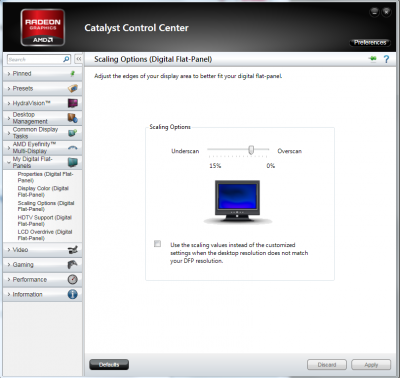Viewport: 400px width, 378px height.
Task: Open Display Color (Digital Flat-Panel) page
Action: tap(43, 191)
